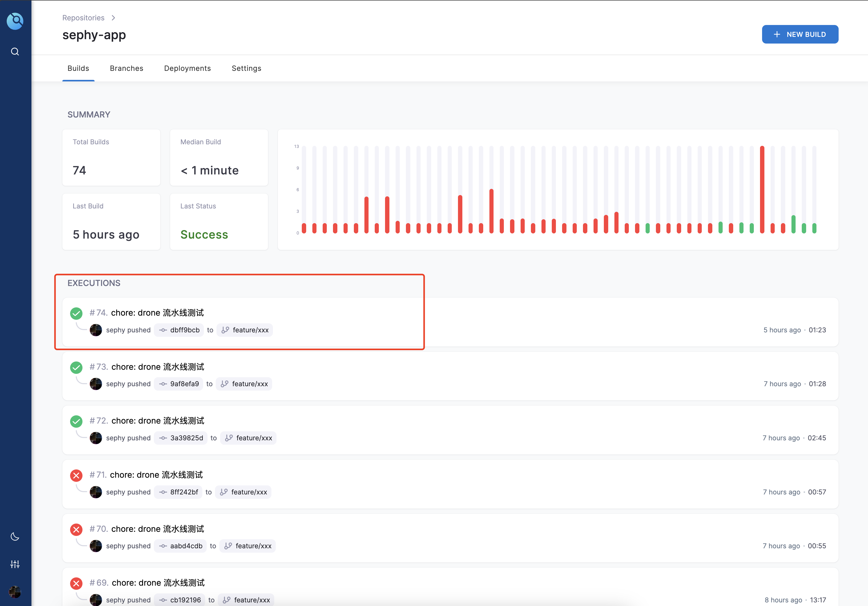The image size is (868, 606).
Task: Click the 02:45 duration of build #72
Action: tap(817, 438)
